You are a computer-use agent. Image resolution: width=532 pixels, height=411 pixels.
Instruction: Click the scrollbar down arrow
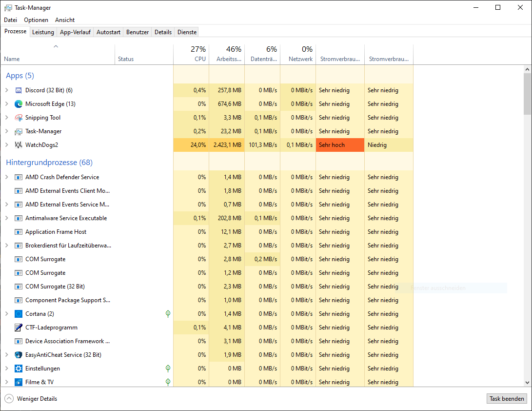527,383
